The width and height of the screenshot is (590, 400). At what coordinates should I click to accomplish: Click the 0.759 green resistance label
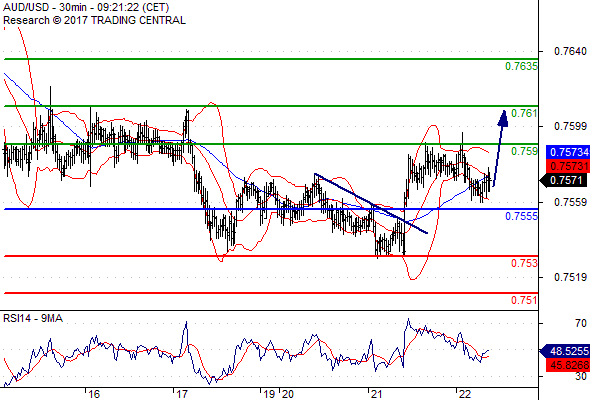pos(524,151)
